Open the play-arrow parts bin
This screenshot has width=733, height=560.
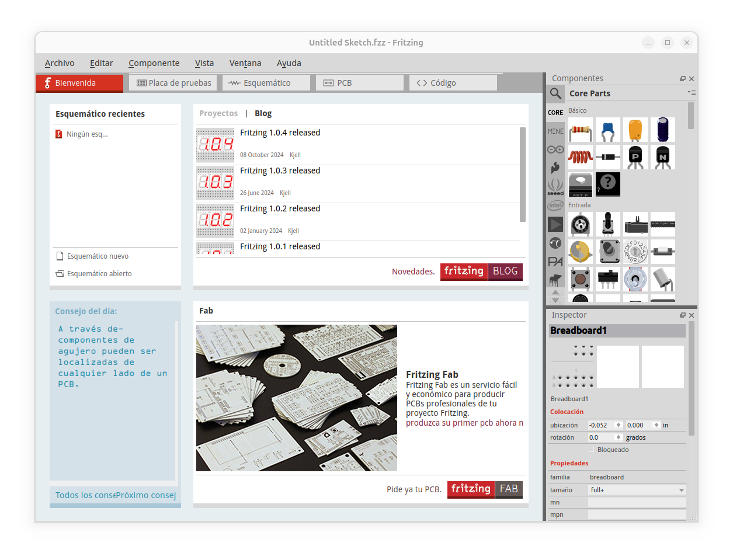coord(555,224)
